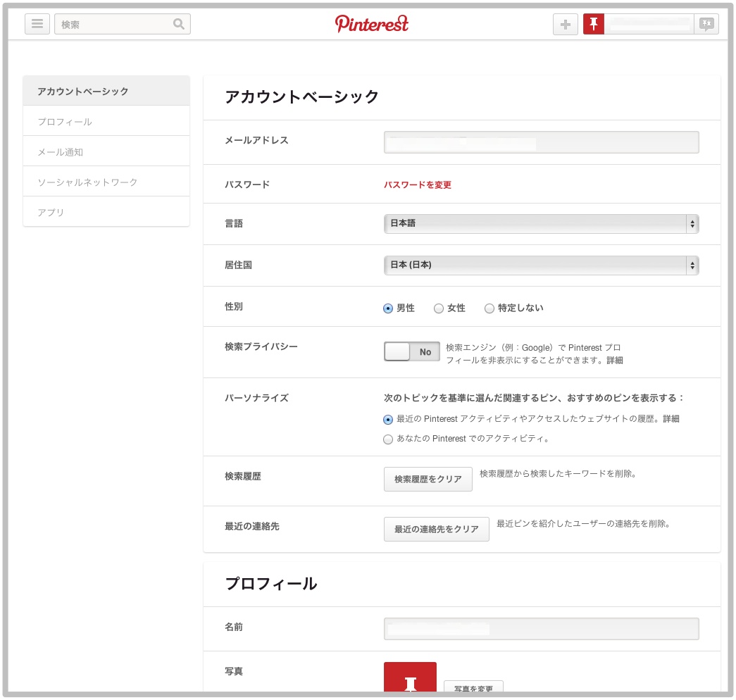Viewport: 736px width, 700px height.
Task: Select 男性 gender radio button
Action: (x=387, y=308)
